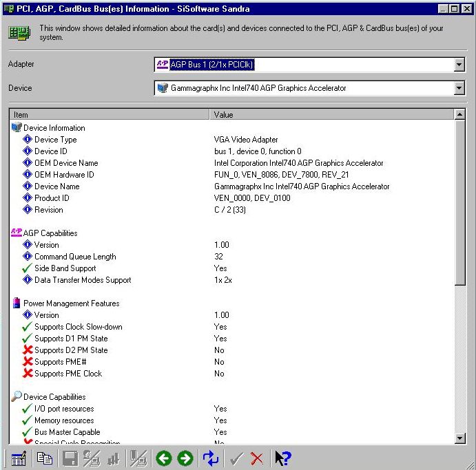Click the vertical scrollbar thumb
The height and width of the screenshot is (470, 476).
click(459, 202)
